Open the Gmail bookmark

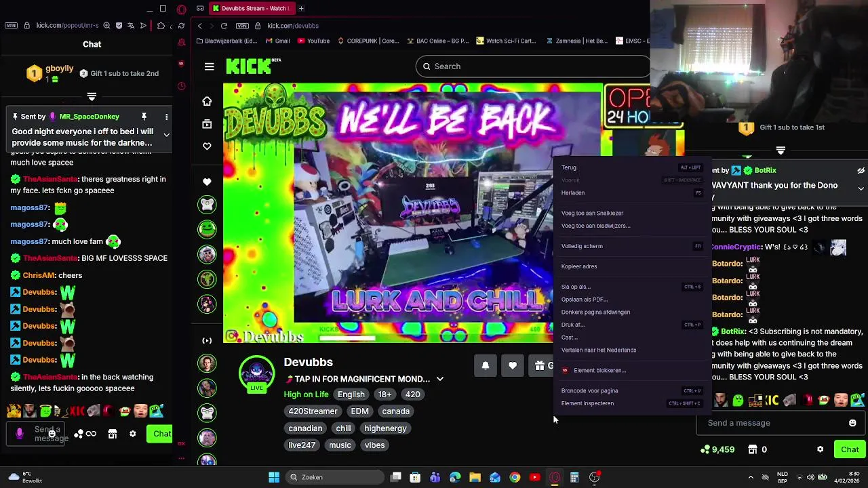coord(277,41)
